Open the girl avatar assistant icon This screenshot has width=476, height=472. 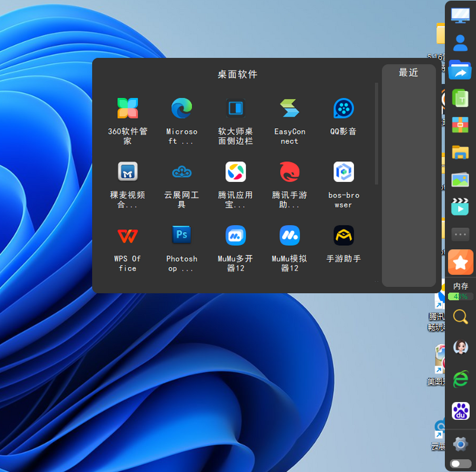pyautogui.click(x=460, y=347)
